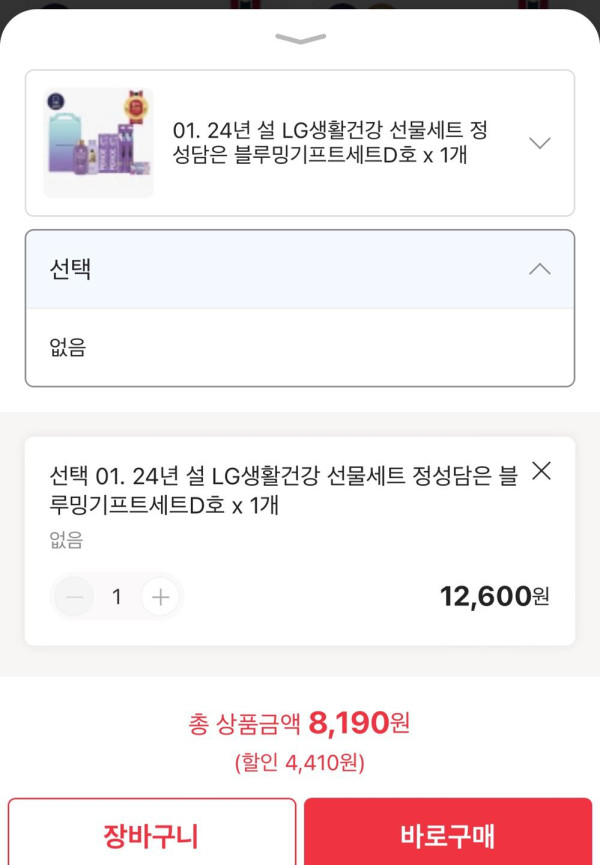Collapse the bottom sheet using the top handle

tap(300, 39)
